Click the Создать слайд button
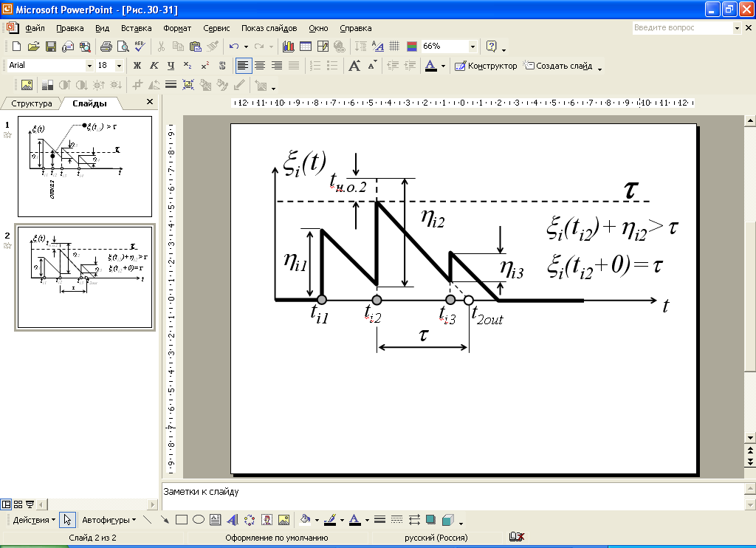 pos(558,66)
